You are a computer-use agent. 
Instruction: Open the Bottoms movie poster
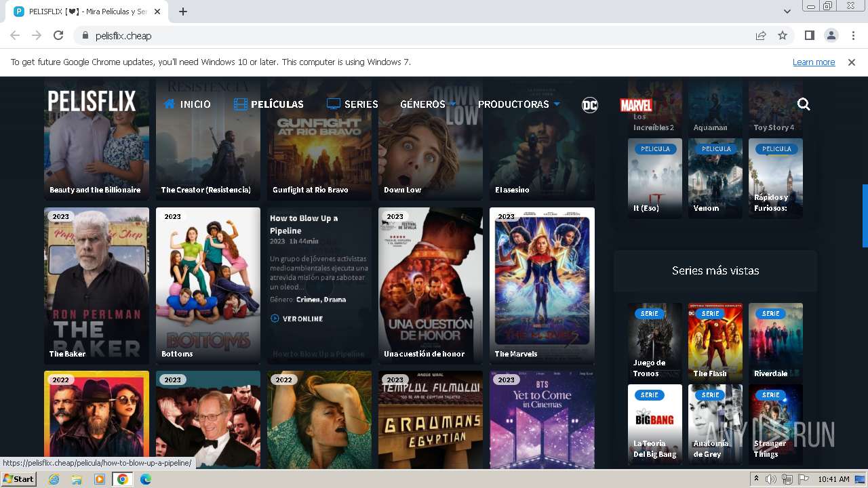pos(208,286)
